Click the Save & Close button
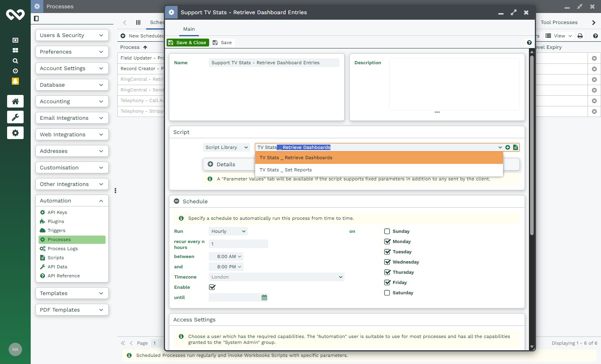This screenshot has height=364, width=601. tap(187, 43)
